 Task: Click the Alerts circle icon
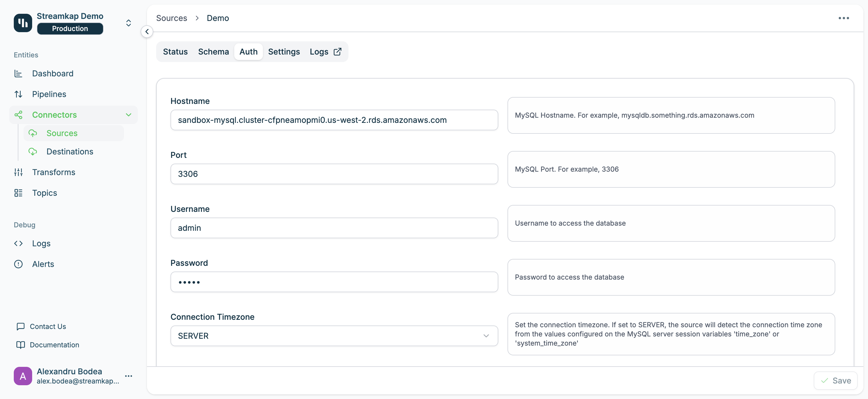[18, 264]
